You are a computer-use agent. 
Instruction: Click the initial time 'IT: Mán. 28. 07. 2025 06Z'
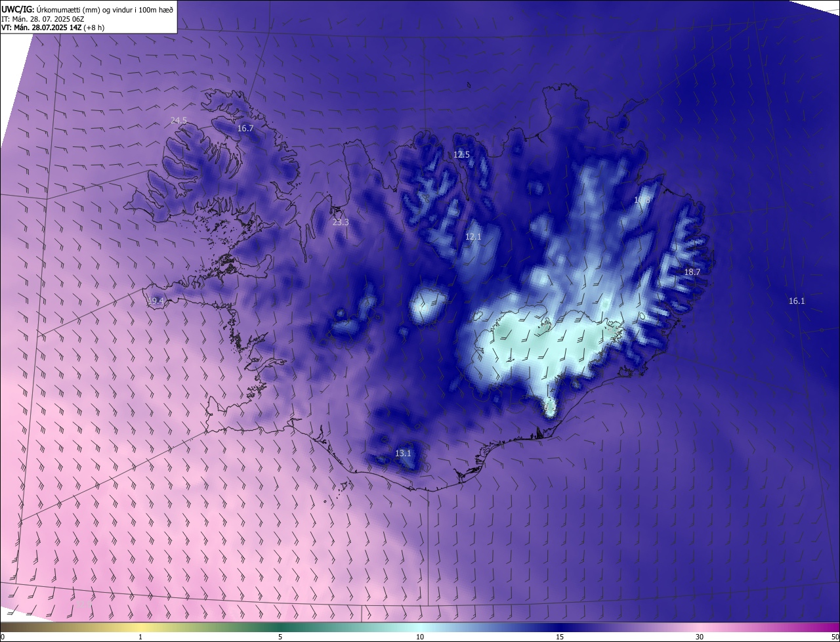[x=43, y=18]
